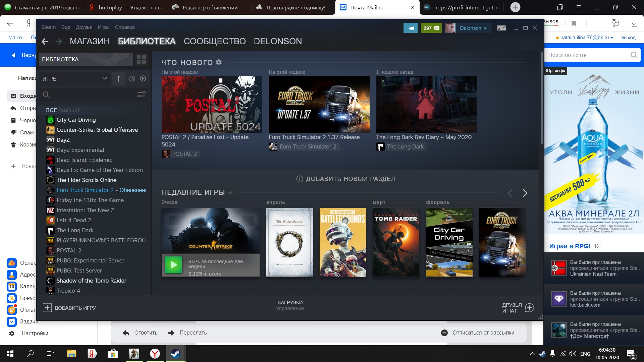
Task: Click Переслать in Mail.ru
Action: 187,333
